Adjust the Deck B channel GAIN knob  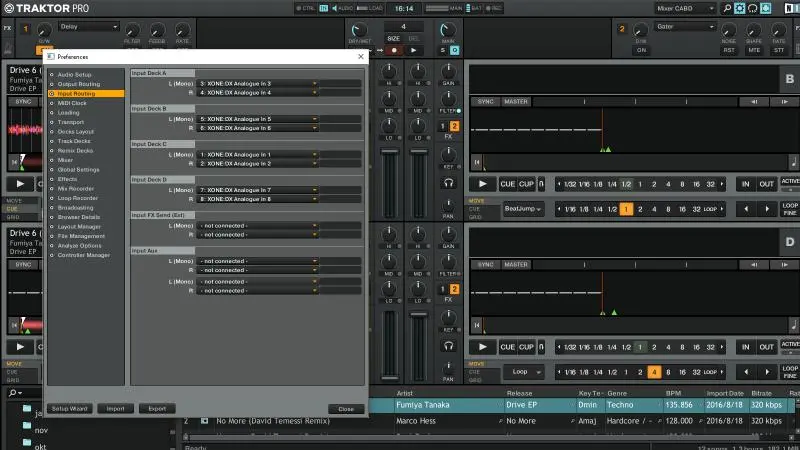tap(449, 70)
